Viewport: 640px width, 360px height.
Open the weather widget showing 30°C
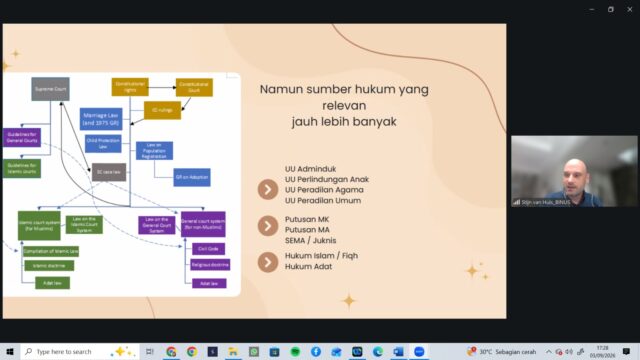[x=502, y=351]
